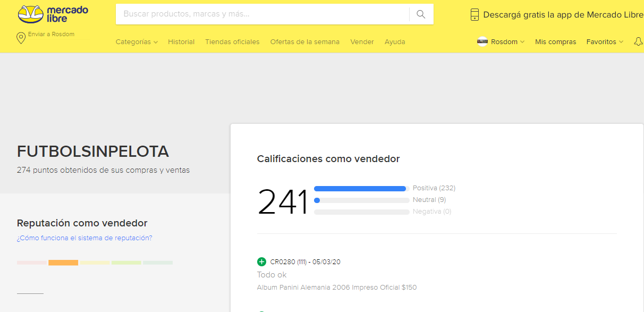Go to Mis compras
The width and height of the screenshot is (644, 312).
pyautogui.click(x=555, y=41)
